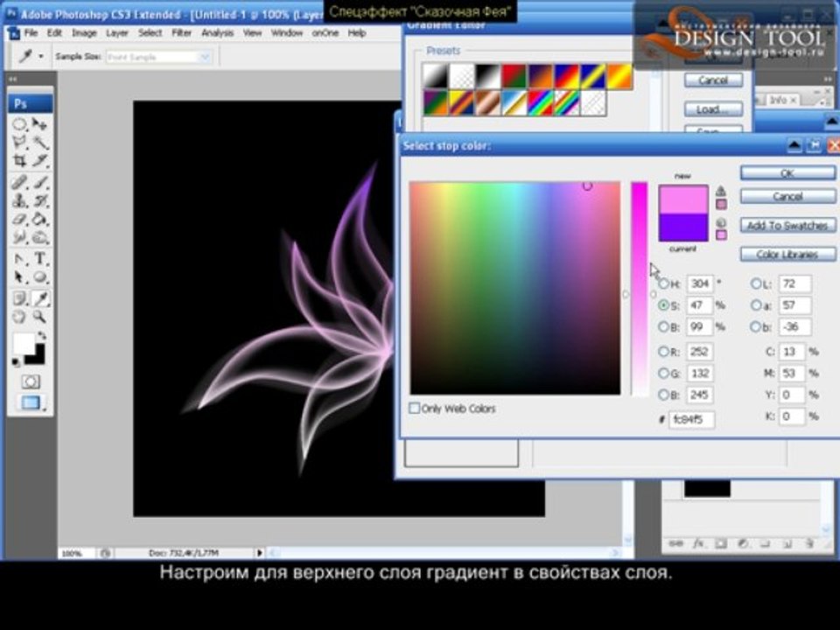Select the Sponge tool
The height and width of the screenshot is (630, 840).
coord(40,237)
